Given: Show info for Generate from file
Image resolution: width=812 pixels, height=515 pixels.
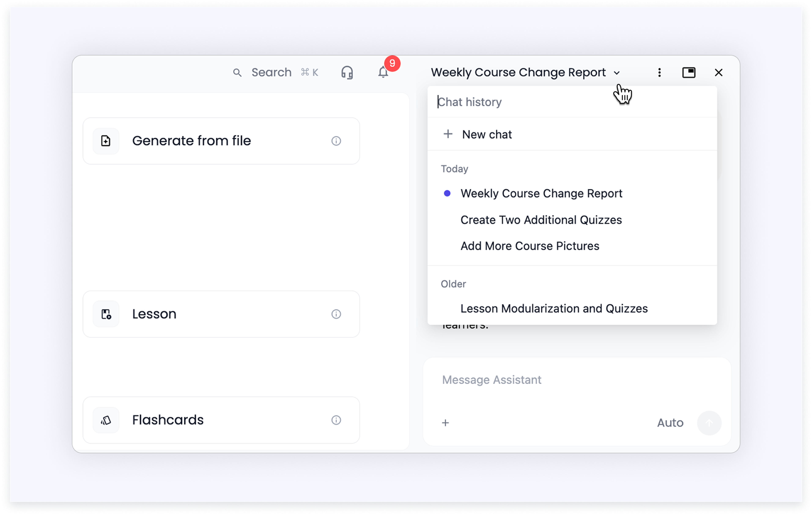Looking at the screenshot, I should pyautogui.click(x=336, y=141).
